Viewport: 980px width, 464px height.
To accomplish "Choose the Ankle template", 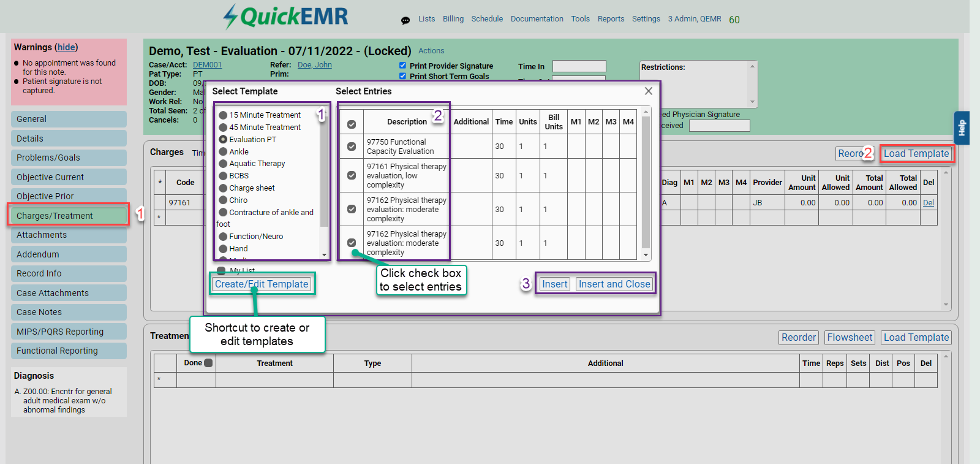I will [223, 151].
